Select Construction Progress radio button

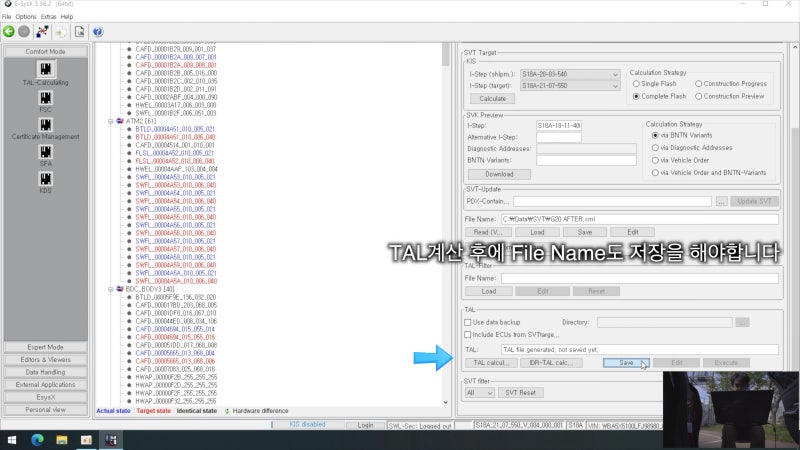pyautogui.click(x=698, y=84)
